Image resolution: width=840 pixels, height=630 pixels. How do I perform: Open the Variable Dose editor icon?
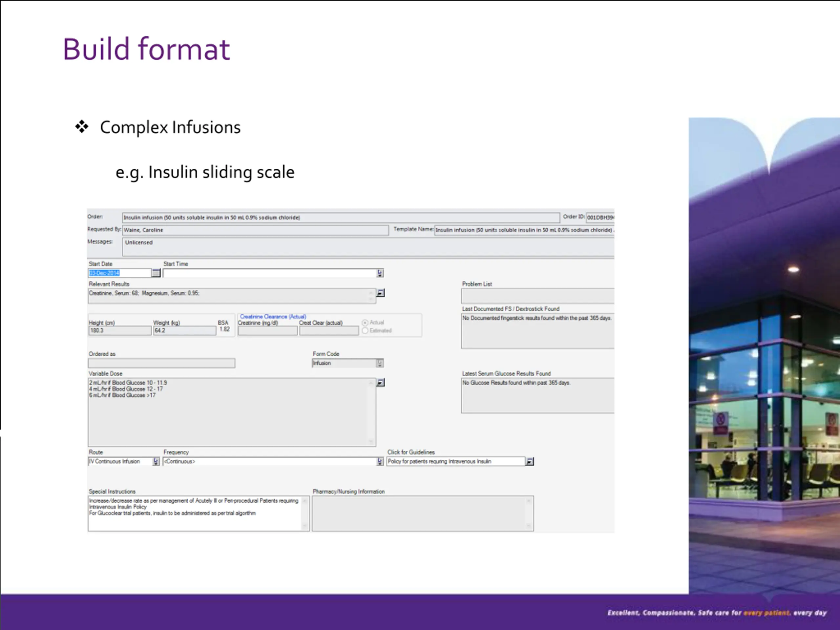380,382
